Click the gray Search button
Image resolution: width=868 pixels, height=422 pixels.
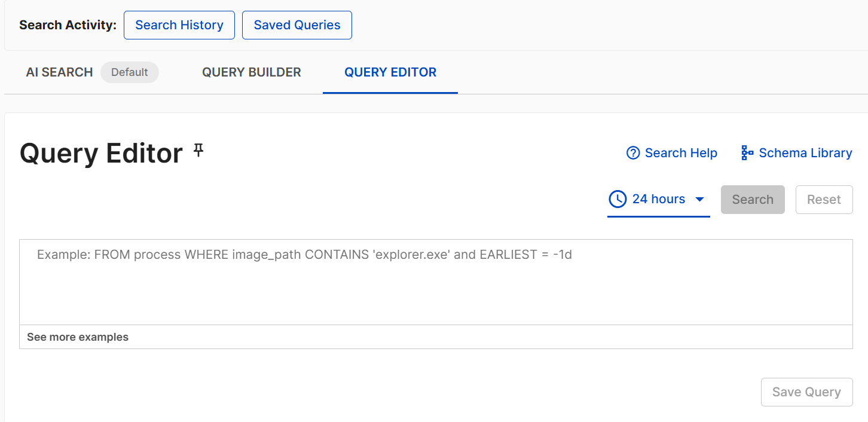[x=753, y=200]
